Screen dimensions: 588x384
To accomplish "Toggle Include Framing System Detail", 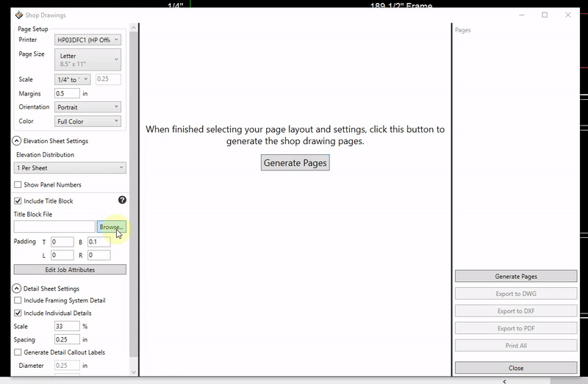I will tap(18, 300).
